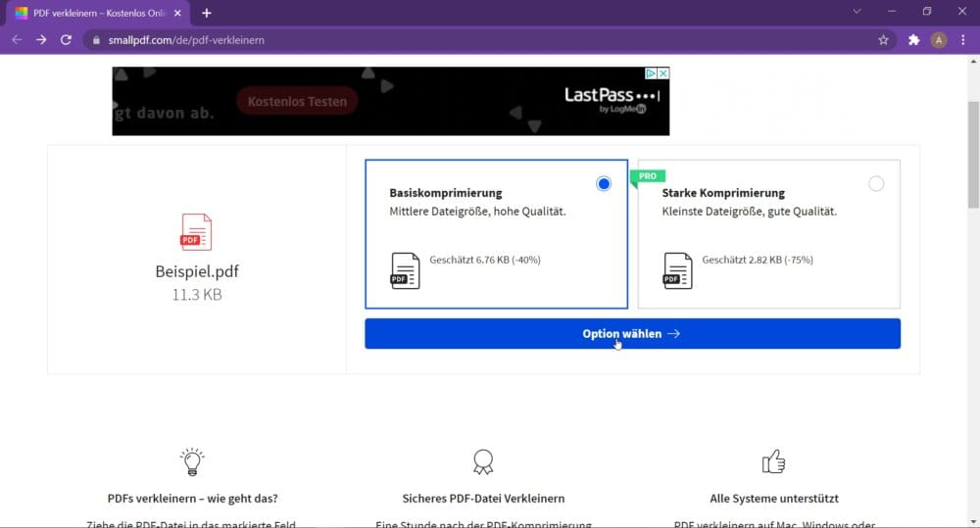The image size is (980, 528).
Task: Open the profile avatar 'A'
Action: [x=938, y=40]
